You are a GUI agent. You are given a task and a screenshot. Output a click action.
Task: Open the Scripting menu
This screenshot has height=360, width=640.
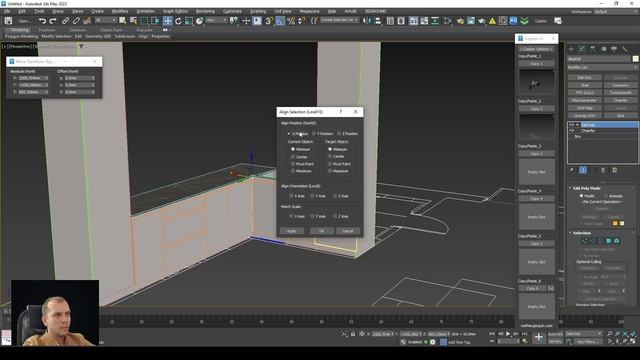point(258,11)
